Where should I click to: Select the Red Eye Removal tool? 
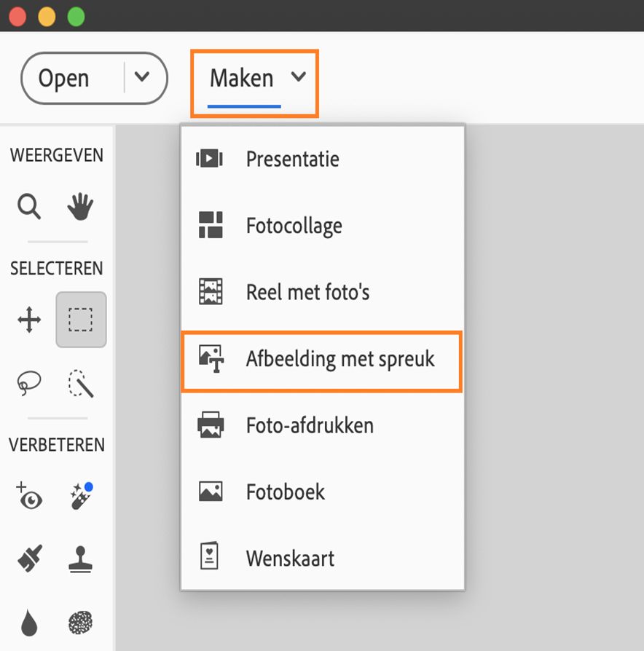29,497
